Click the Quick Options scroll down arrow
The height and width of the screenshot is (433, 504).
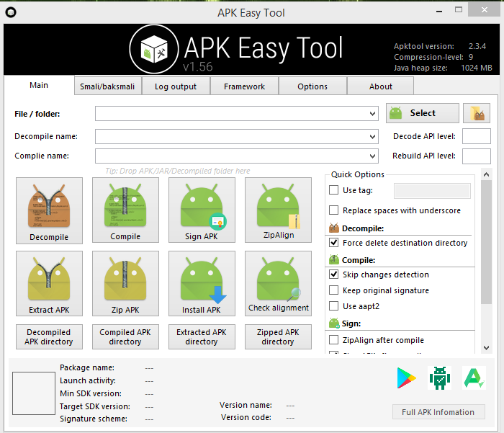tap(486, 348)
